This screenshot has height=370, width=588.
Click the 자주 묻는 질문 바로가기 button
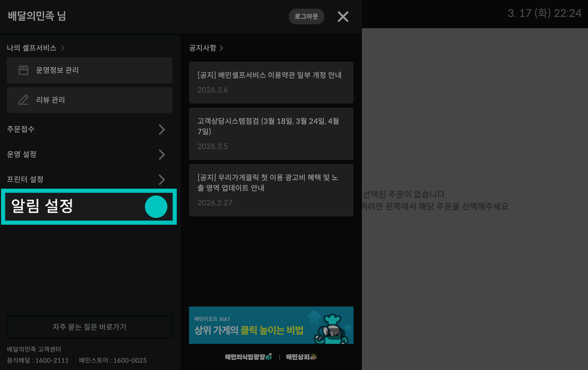[x=90, y=327]
